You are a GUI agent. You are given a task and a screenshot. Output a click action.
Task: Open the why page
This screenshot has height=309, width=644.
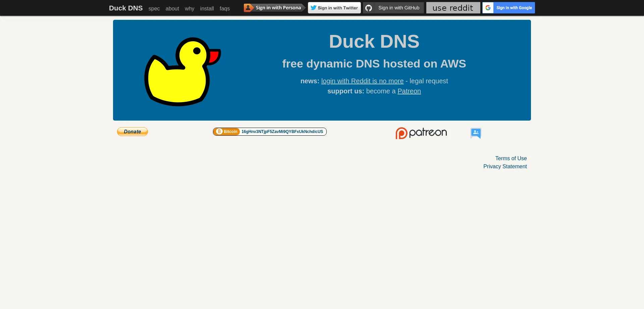[190, 8]
